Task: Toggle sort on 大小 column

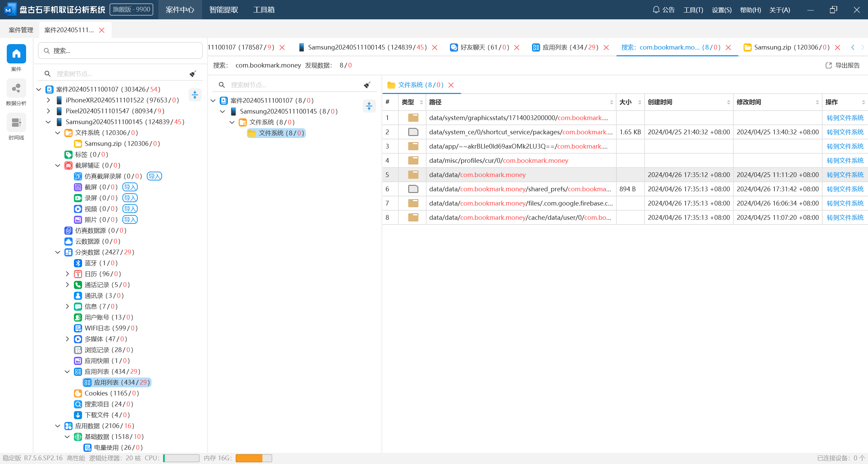Action: [639, 102]
